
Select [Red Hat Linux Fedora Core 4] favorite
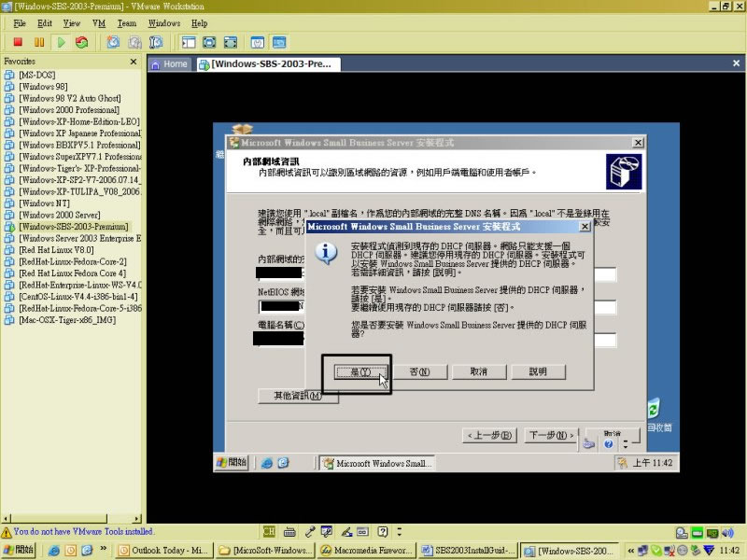[x=73, y=273]
